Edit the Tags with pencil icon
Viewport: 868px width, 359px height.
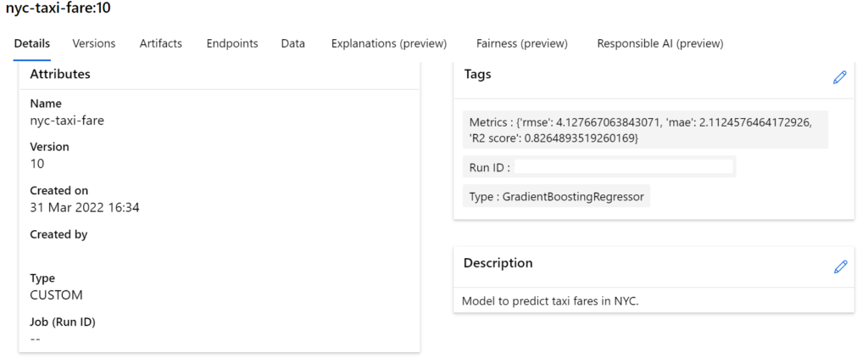(x=839, y=77)
